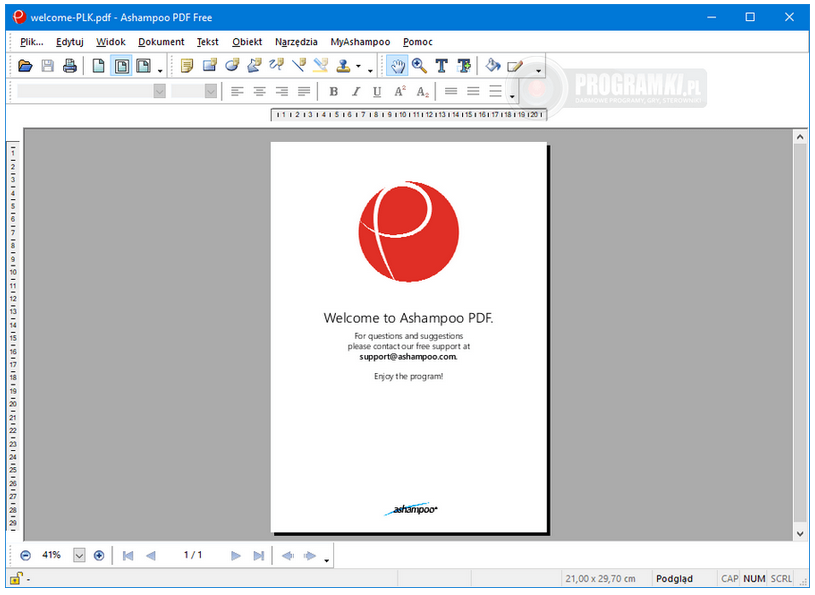The height and width of the screenshot is (595, 815).
Task: Expand the tools toolbar overflow arrow
Action: coord(538,70)
